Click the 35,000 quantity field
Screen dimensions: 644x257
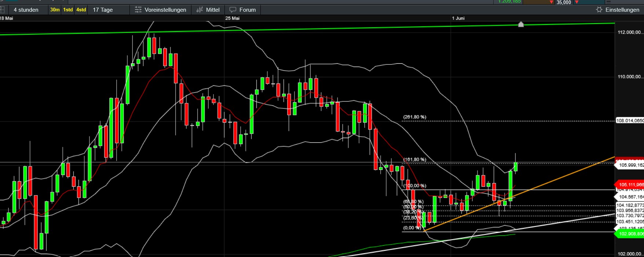[564, 2]
